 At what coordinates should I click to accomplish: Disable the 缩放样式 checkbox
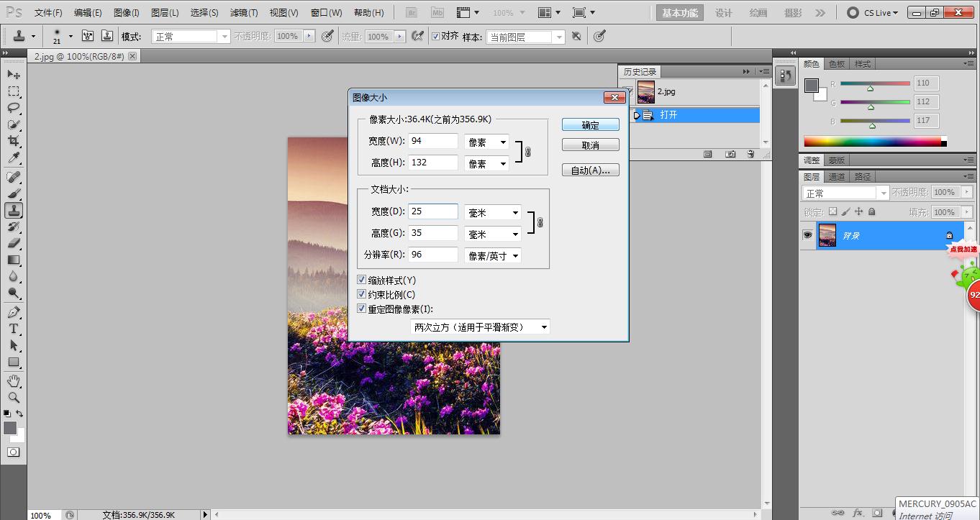pos(361,280)
